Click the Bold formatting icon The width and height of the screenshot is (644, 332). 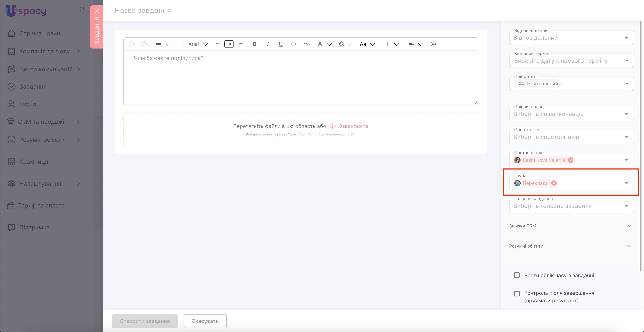click(x=255, y=44)
